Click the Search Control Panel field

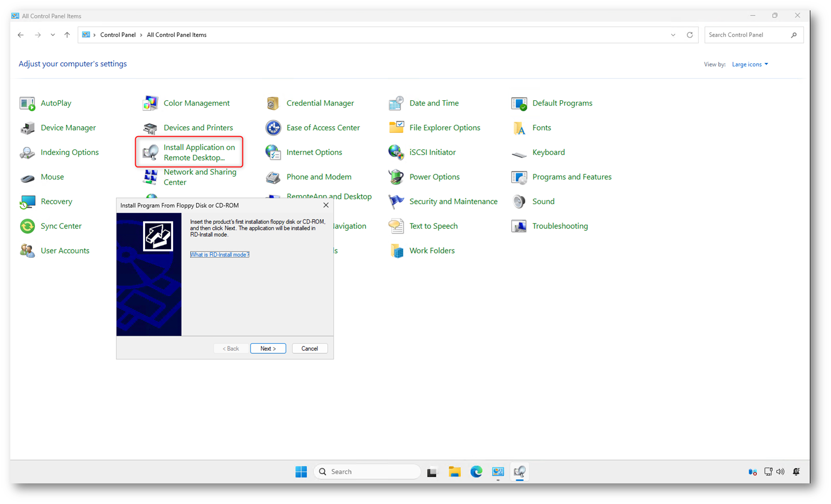click(x=747, y=35)
